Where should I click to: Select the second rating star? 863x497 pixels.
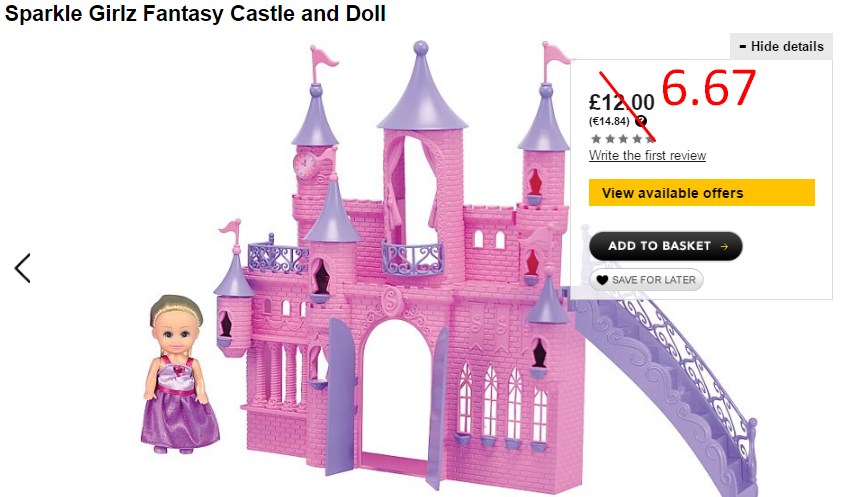click(x=610, y=139)
